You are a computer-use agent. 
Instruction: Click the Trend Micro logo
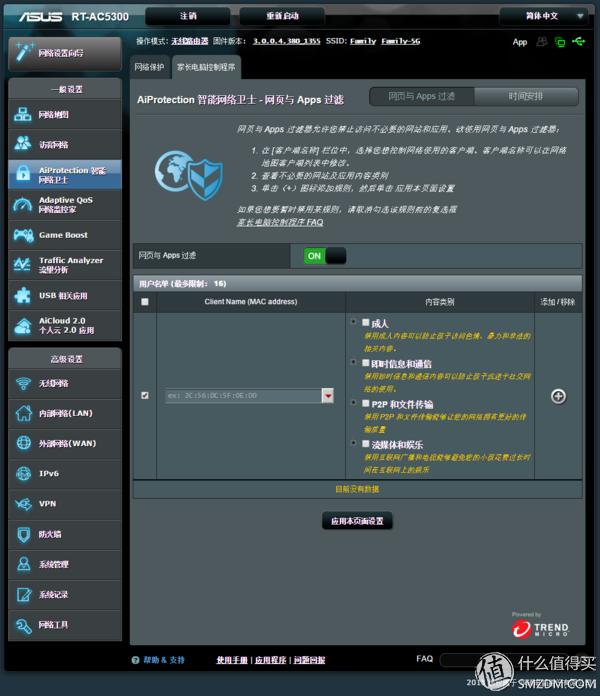(541, 628)
